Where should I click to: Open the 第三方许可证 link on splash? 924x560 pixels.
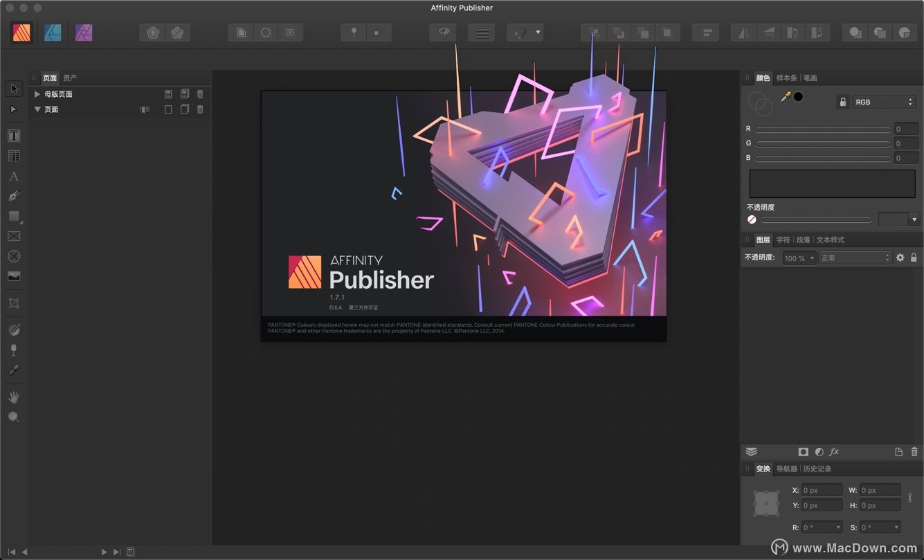(363, 307)
